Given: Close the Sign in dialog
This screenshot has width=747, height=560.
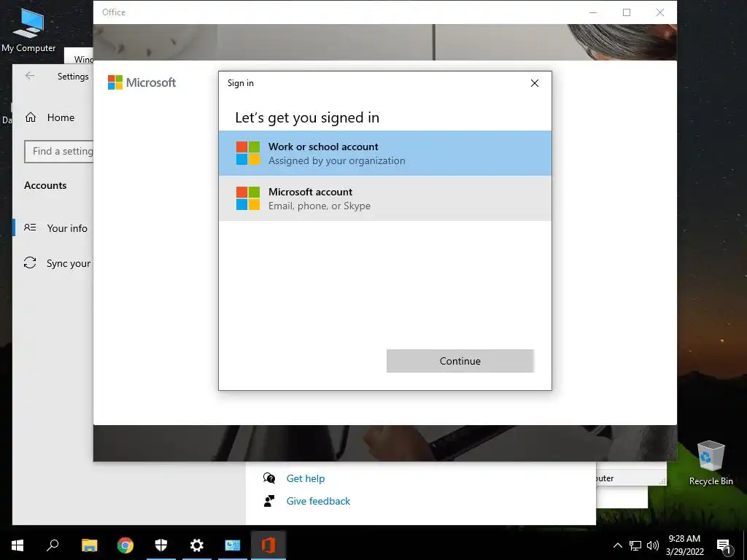Looking at the screenshot, I should pyautogui.click(x=535, y=83).
